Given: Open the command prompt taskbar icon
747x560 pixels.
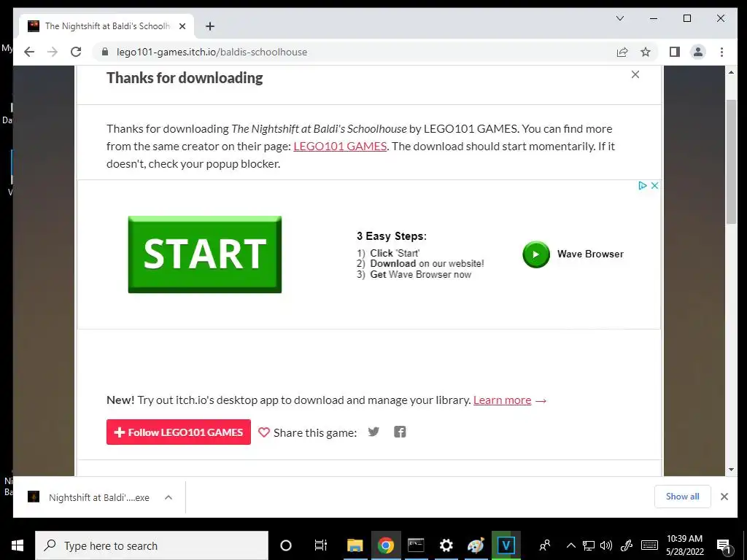Looking at the screenshot, I should pyautogui.click(x=415, y=545).
